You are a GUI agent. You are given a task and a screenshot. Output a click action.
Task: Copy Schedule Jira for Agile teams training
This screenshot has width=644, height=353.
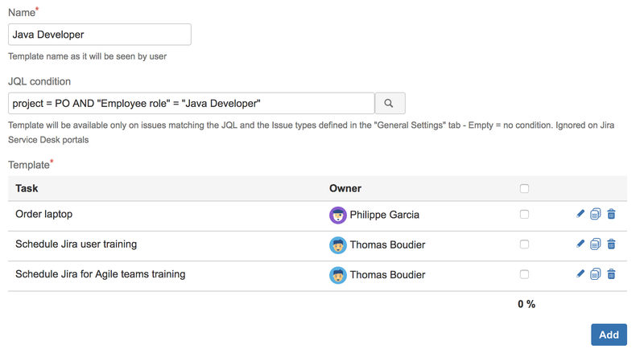(596, 273)
